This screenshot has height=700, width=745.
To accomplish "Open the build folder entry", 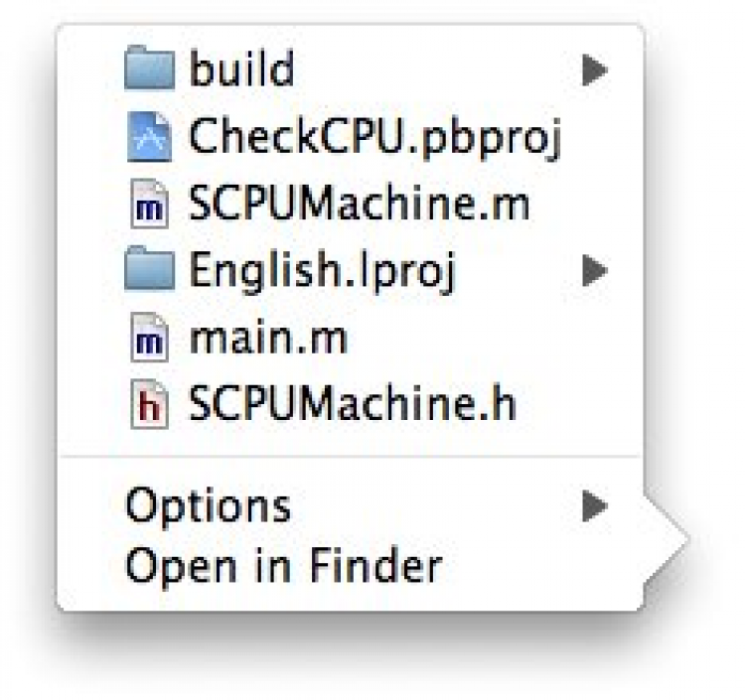I will click(x=241, y=70).
